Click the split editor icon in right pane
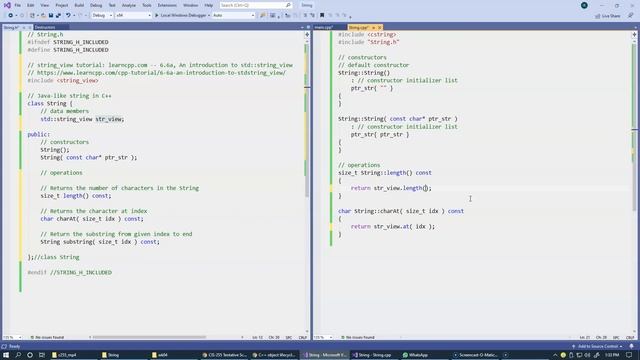This screenshot has height=360, width=640. pos(634,35)
